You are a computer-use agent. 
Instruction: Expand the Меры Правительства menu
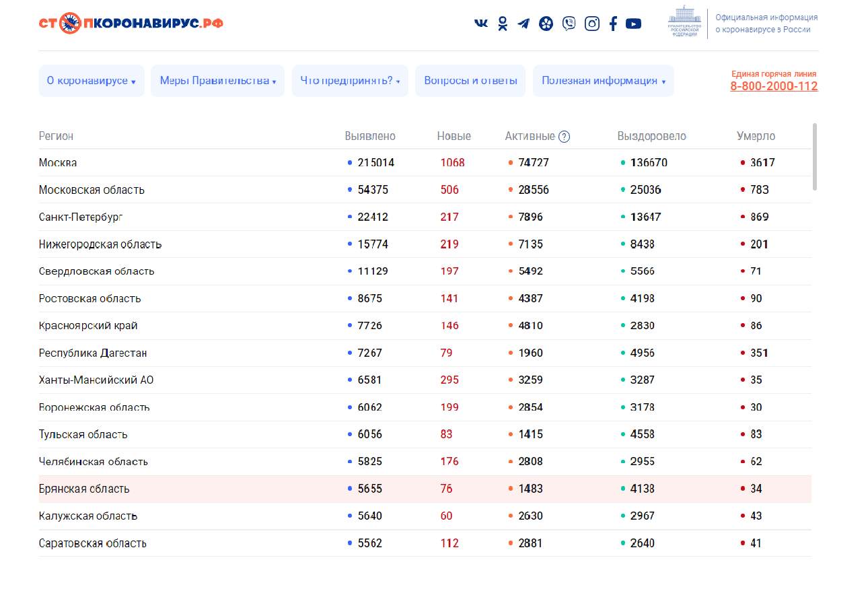click(218, 81)
